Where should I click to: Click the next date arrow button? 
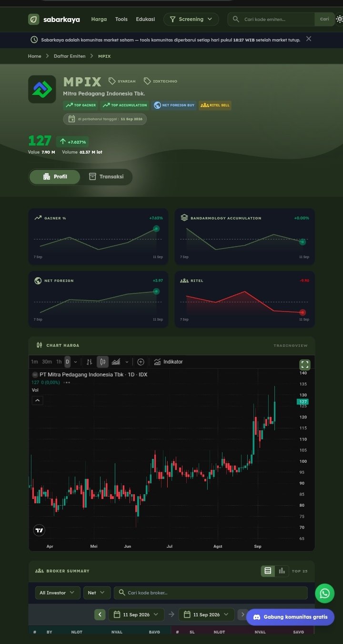coord(243,614)
